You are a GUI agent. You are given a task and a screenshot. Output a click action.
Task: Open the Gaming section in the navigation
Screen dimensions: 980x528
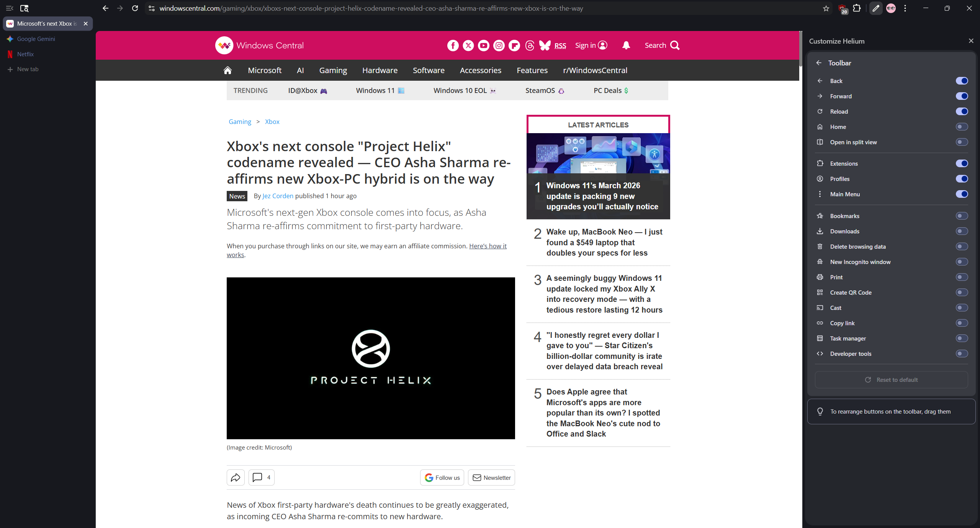333,70
